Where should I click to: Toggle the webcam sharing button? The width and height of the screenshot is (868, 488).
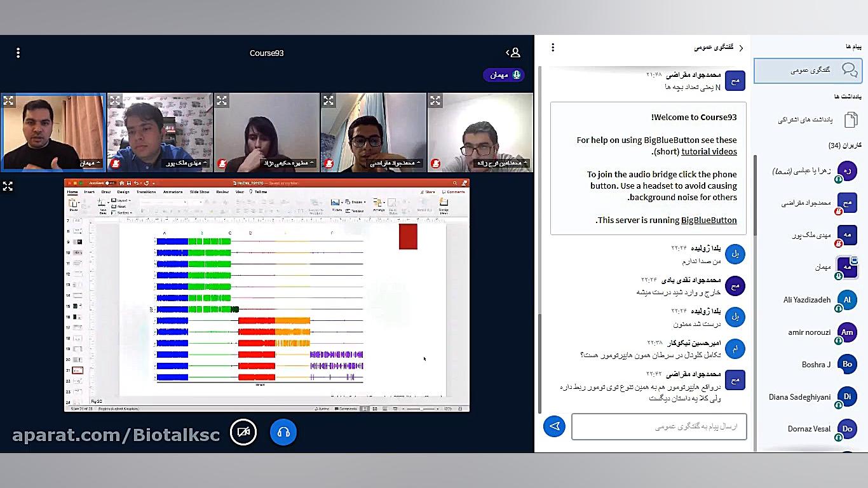pyautogui.click(x=243, y=433)
